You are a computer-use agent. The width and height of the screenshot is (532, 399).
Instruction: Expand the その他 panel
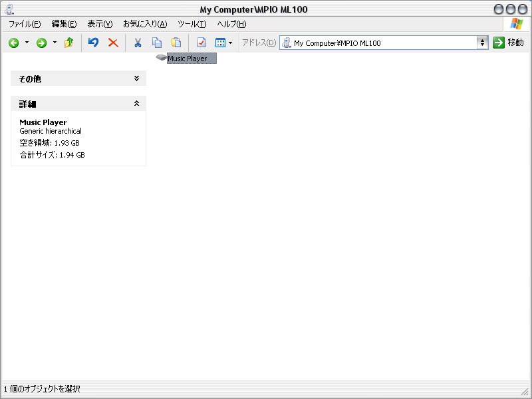136,78
